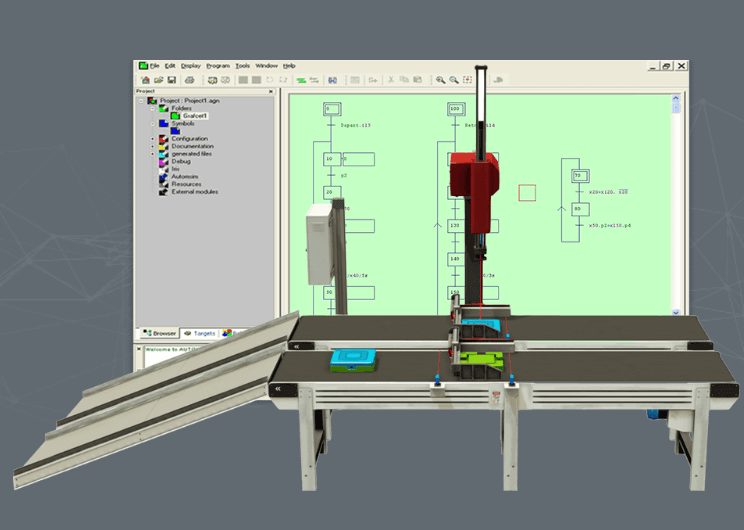Open the Tools menu

click(243, 66)
